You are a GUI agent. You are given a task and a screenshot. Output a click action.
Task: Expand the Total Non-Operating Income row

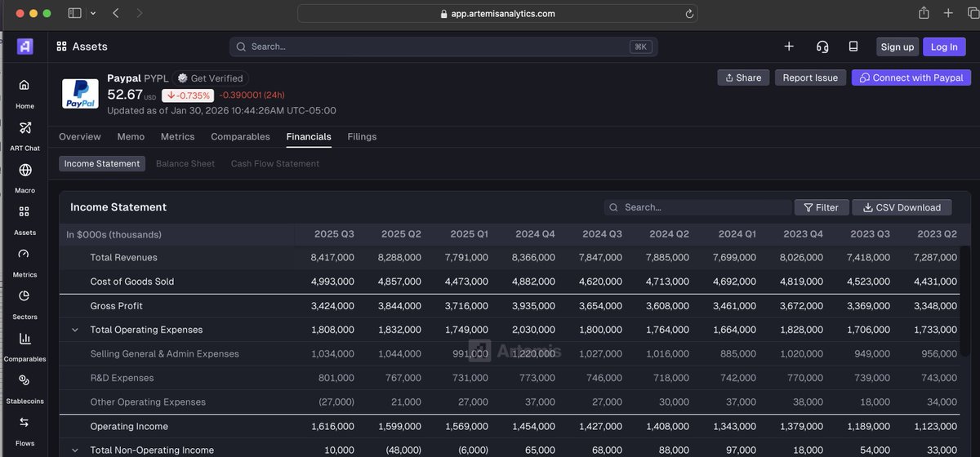75,450
